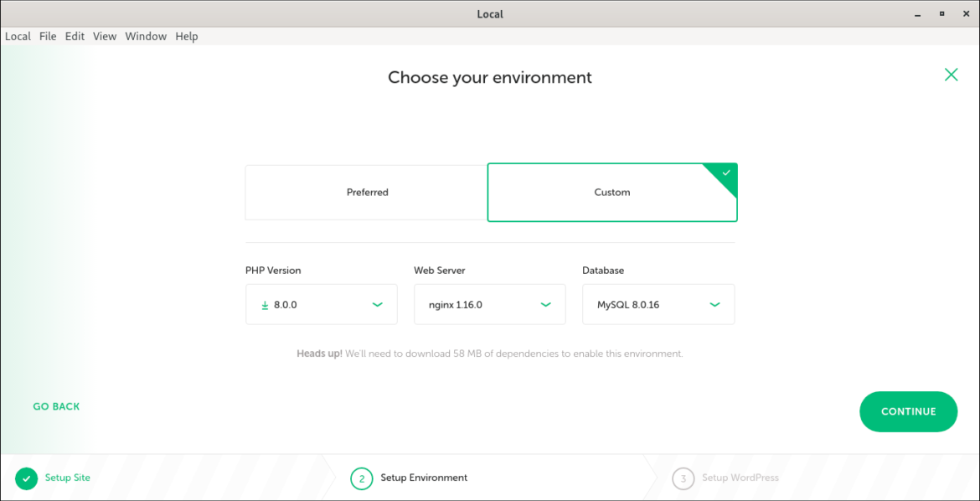
Task: Click the chevron in the Database box
Action: coord(715,305)
